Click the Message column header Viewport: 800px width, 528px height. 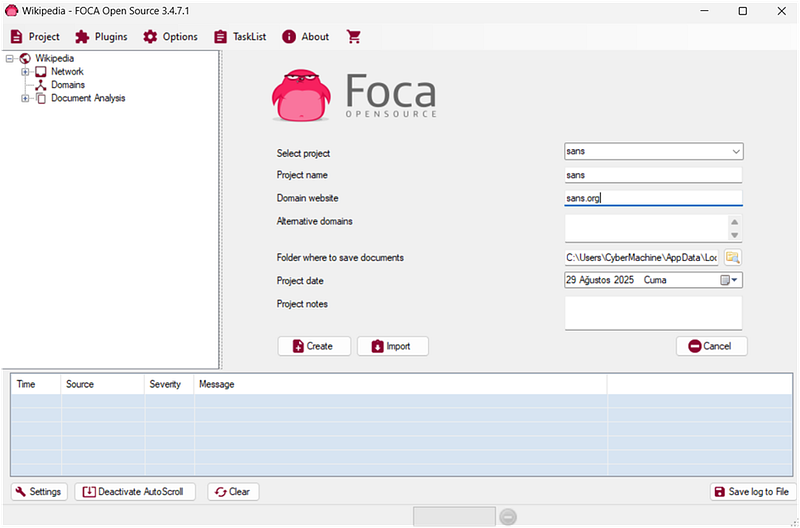tap(401, 385)
